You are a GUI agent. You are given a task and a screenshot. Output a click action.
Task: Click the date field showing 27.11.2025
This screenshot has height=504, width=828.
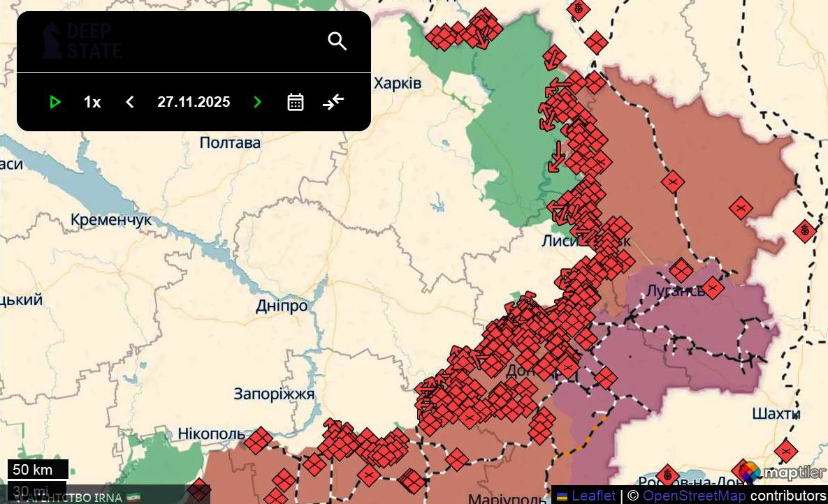click(194, 102)
